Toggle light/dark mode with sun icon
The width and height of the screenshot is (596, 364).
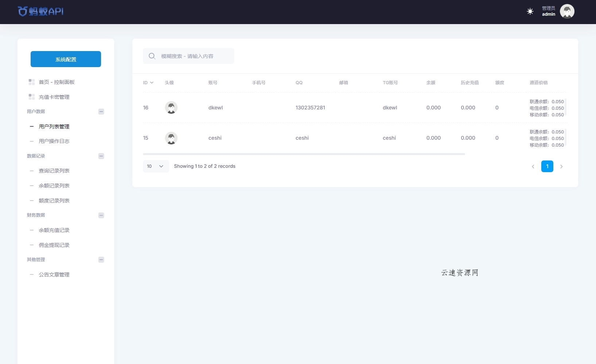click(530, 11)
